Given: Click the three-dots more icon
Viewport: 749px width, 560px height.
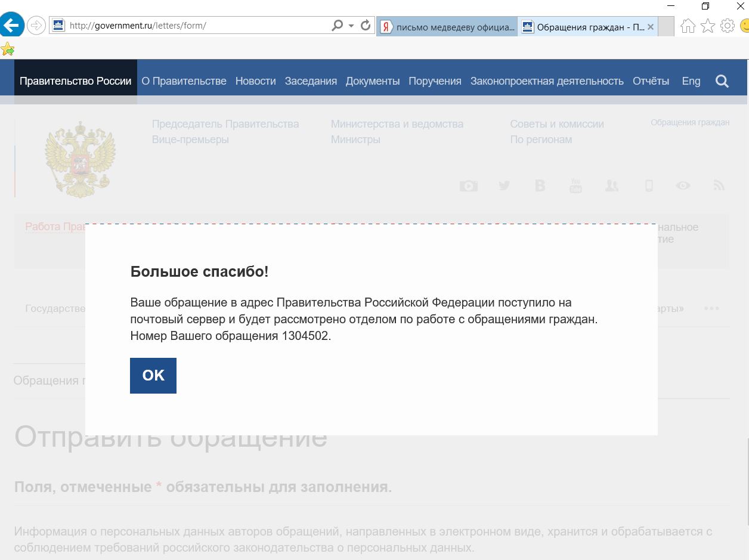Looking at the screenshot, I should [x=711, y=308].
